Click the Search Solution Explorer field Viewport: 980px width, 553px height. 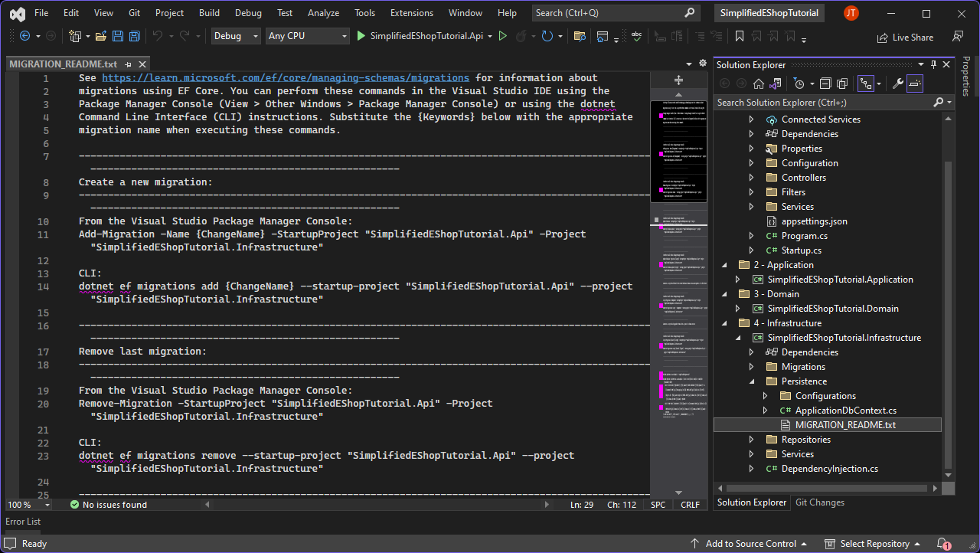tap(823, 102)
